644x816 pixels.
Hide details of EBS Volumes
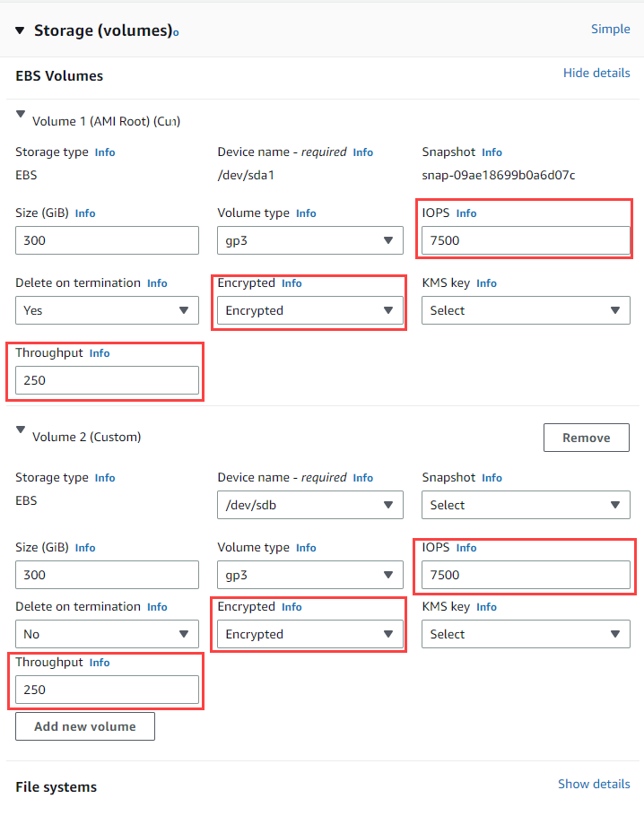596,73
